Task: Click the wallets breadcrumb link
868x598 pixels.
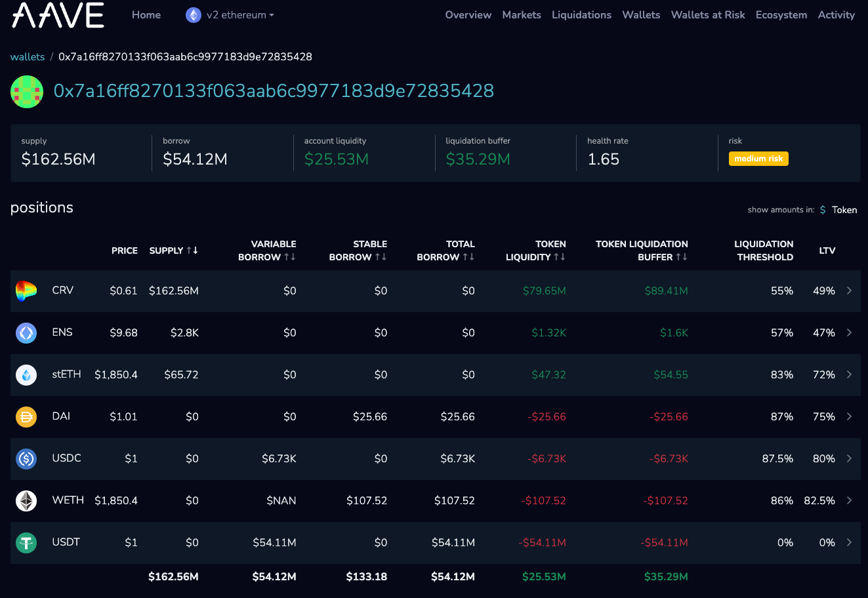Action: 28,57
